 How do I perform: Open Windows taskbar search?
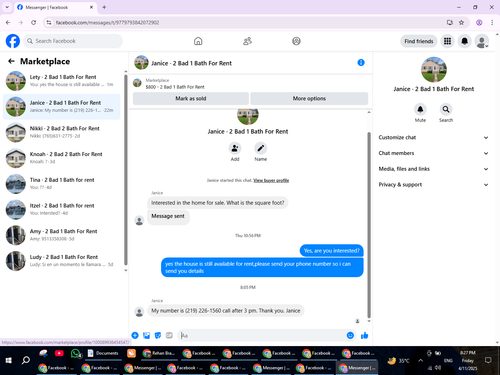click(x=26, y=360)
